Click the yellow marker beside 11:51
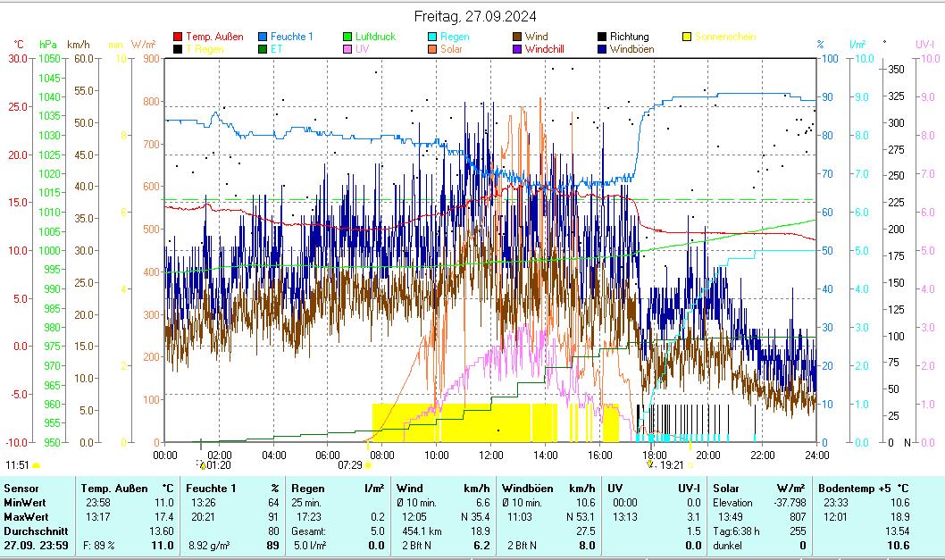Screen dimensions: 945x560 coord(36,465)
